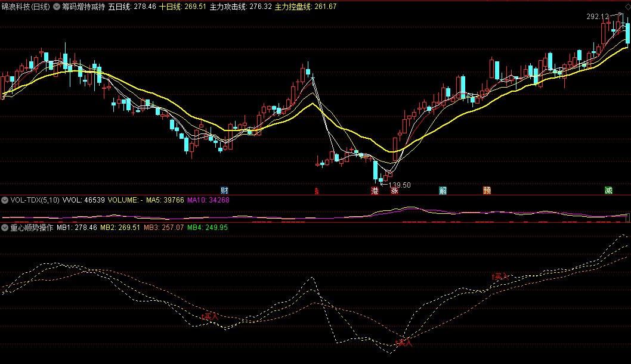Click the MB2: 269.51 value
Image resolution: width=631 pixels, height=364 pixels.
120,228
